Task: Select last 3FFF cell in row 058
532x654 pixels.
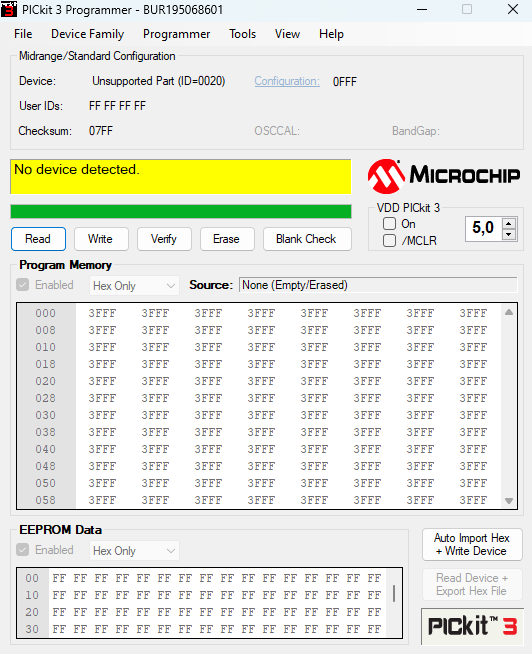Action: pyautogui.click(x=473, y=500)
